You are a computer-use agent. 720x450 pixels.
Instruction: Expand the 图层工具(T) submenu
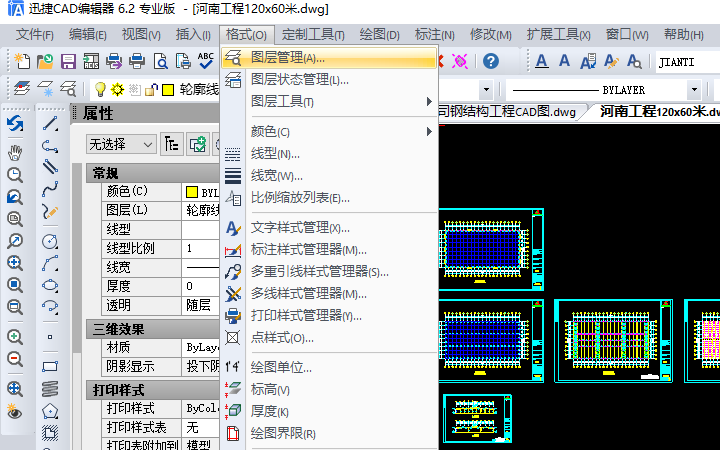click(329, 101)
